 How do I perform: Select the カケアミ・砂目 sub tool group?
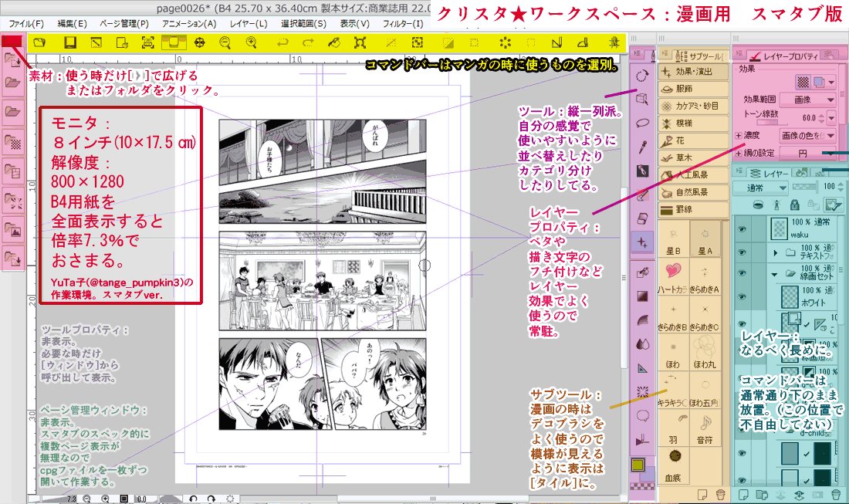coord(694,106)
